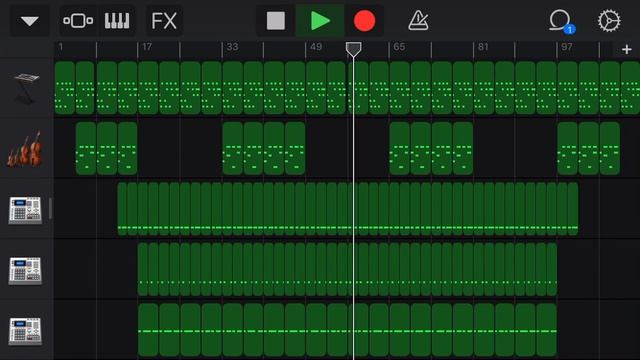This screenshot has width=640, height=360.
Task: Tap track header resize handle
Action: point(50,209)
